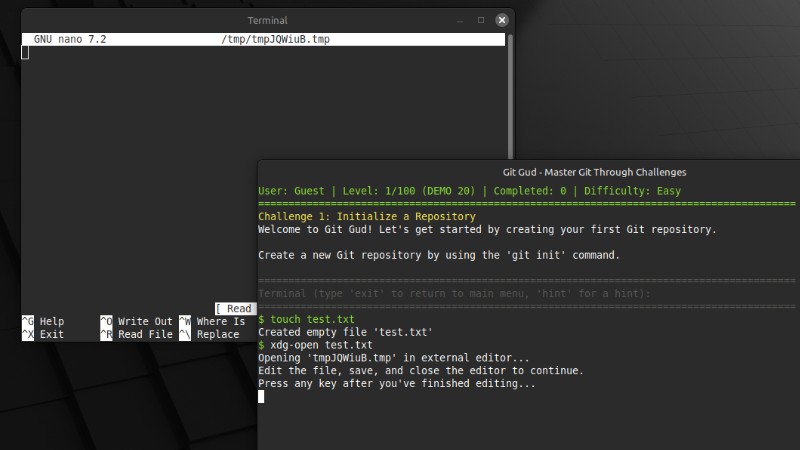Click the nano ^X Exit shortcut
This screenshot has width=800, height=450.
point(43,334)
